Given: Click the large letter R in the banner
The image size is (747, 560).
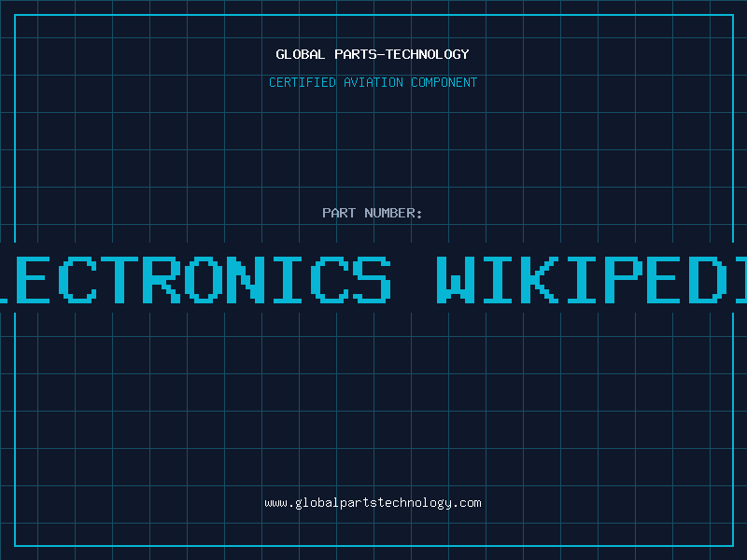Looking at the screenshot, I should (168, 278).
